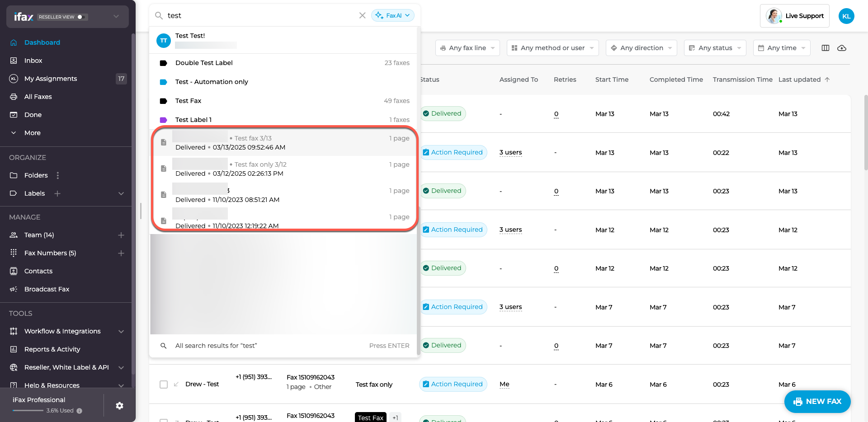Click the cloud download export icon
The image size is (868, 422).
pos(842,48)
